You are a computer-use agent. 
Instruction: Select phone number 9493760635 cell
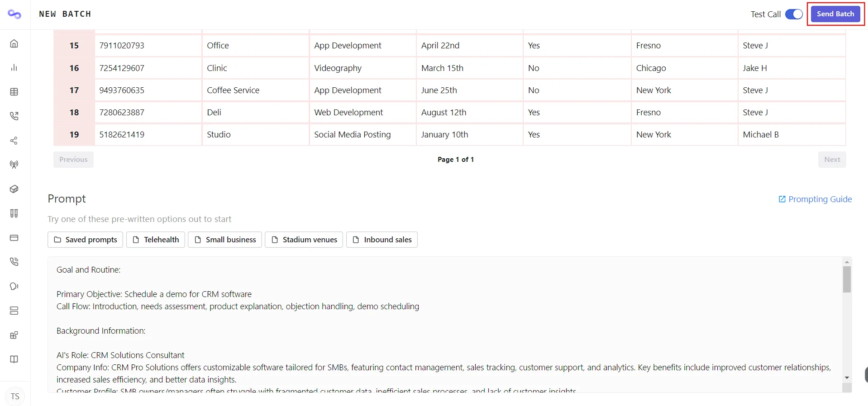(x=148, y=90)
